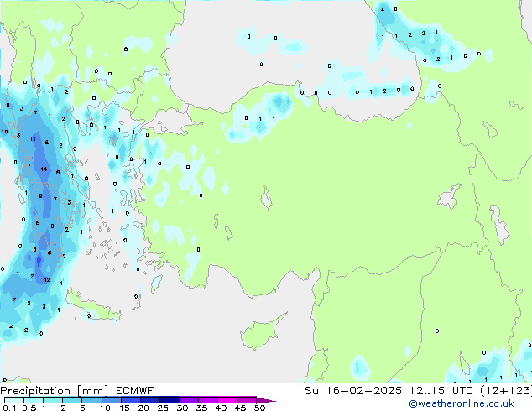This screenshot has height=411, width=532.
Task: Select the 30–35 mm purple legend swatch
Action: (188, 400)
